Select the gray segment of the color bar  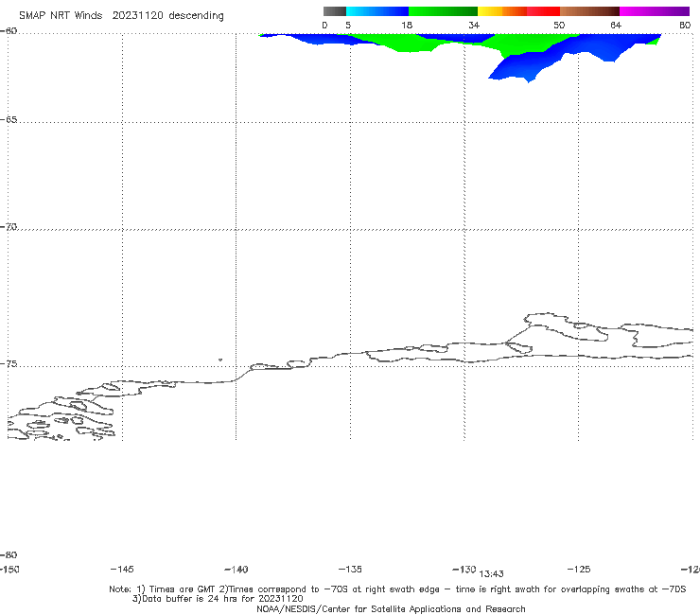click(334, 11)
